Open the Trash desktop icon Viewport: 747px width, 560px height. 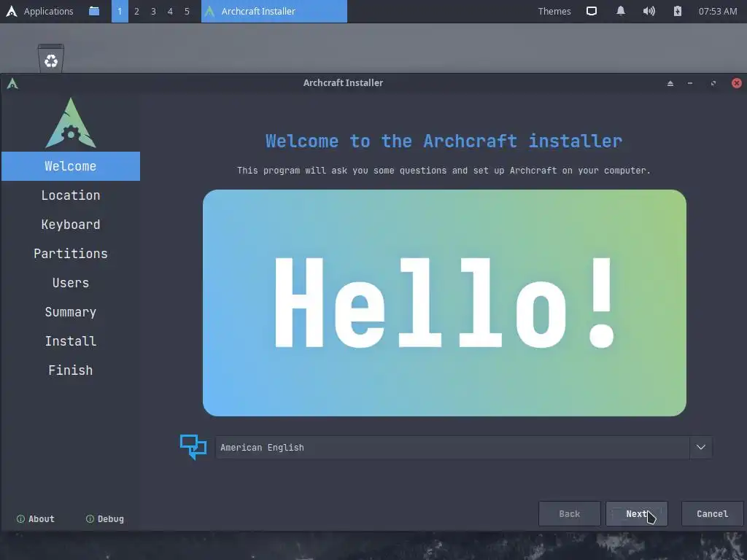pos(51,58)
